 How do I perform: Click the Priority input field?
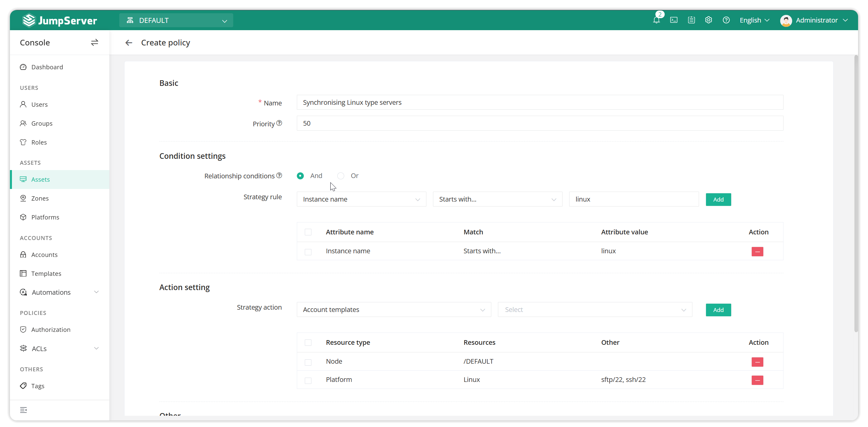point(540,123)
